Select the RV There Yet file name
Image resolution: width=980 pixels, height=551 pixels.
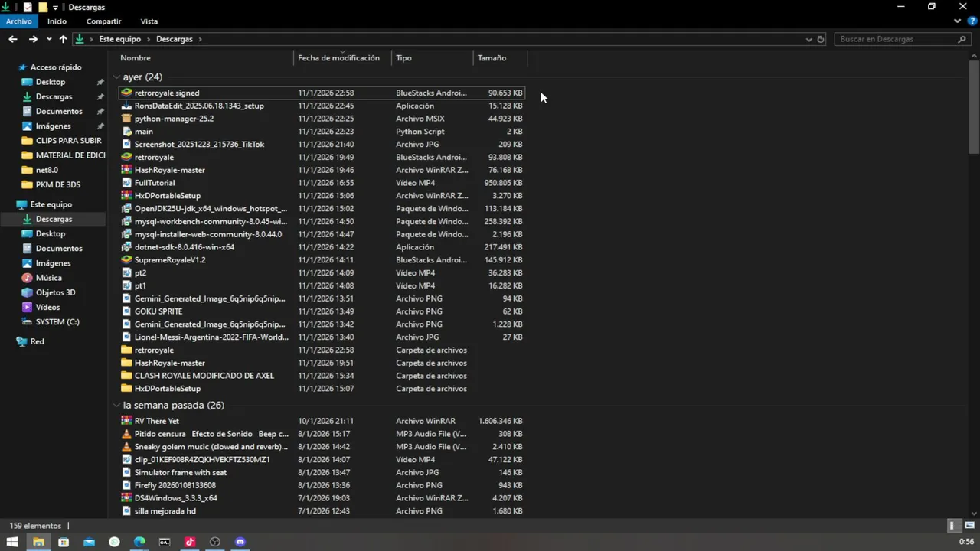157,421
